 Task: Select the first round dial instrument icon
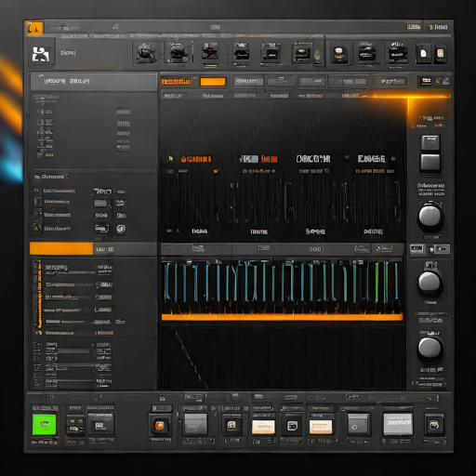(x=146, y=52)
